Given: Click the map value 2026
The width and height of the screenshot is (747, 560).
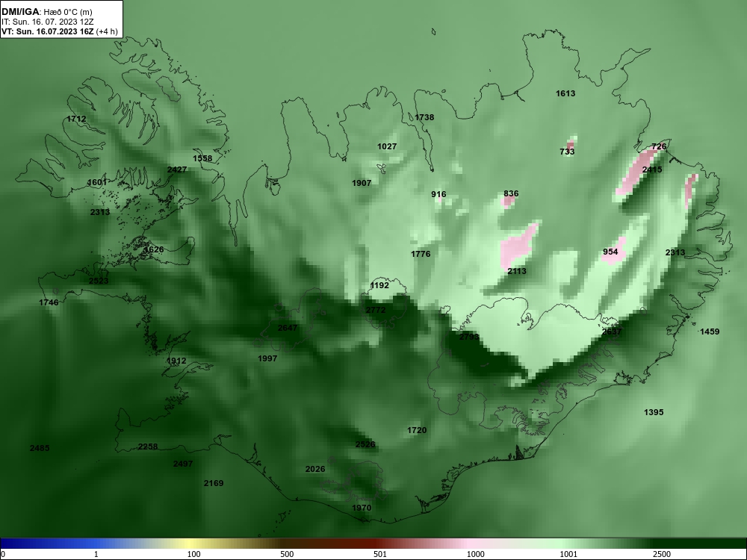Looking at the screenshot, I should [x=315, y=470].
